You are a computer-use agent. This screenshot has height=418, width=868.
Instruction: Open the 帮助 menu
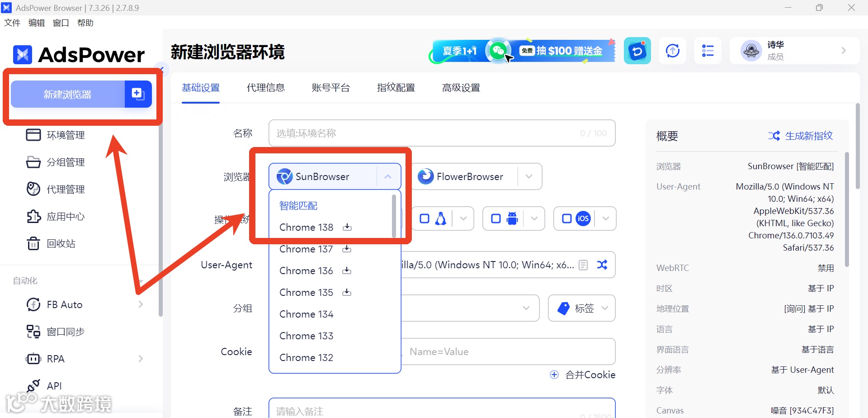coord(85,23)
